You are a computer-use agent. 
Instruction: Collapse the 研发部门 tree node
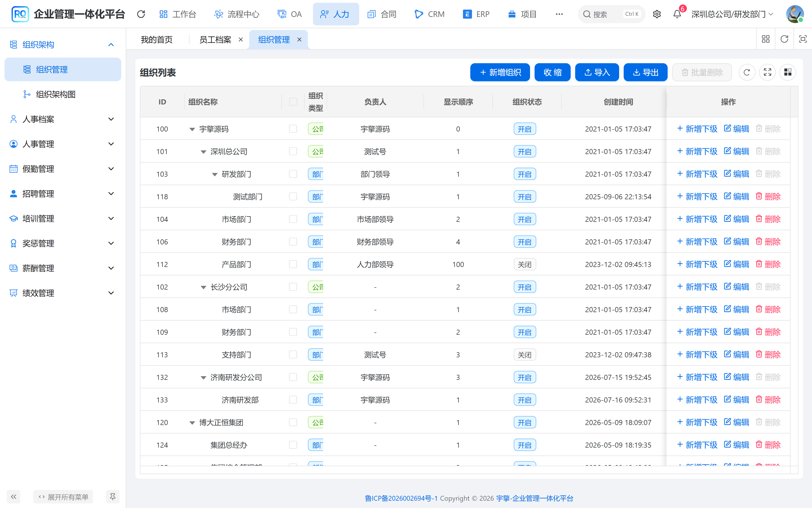coord(215,174)
